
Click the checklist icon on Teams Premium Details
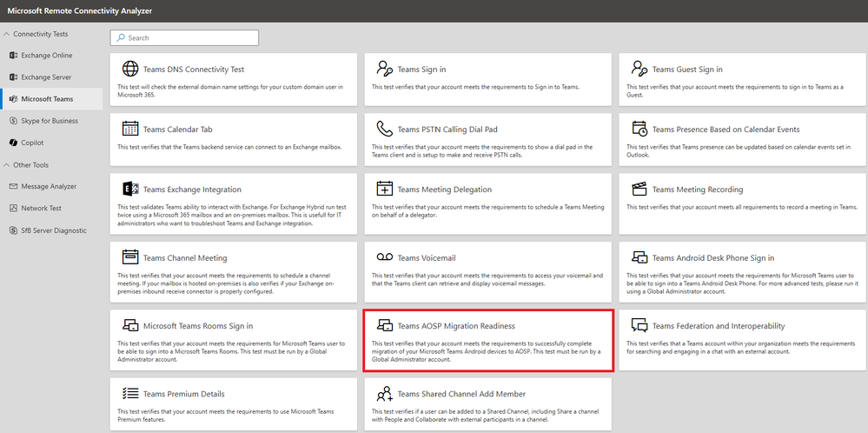pyautogui.click(x=129, y=393)
